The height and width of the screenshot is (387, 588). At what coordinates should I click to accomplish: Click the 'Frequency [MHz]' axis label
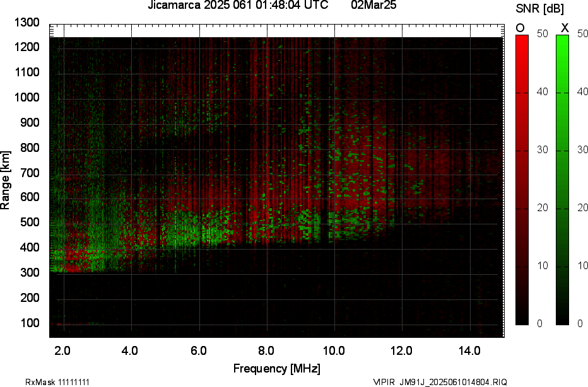(x=277, y=369)
